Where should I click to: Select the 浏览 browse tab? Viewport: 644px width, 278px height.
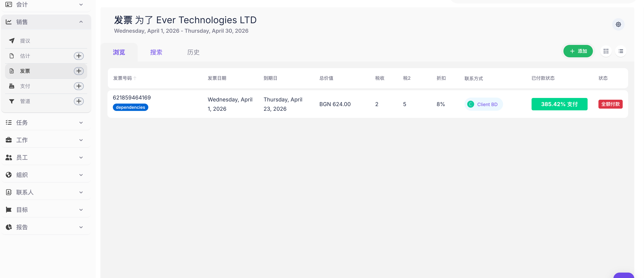point(119,52)
